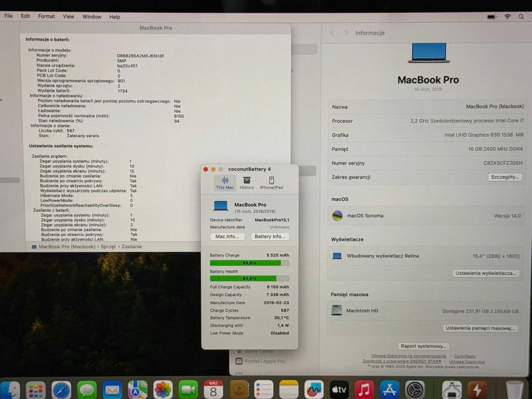532x399 pixels.
Task: Click the Nazwa field MacBook Pro (Macbook)
Action: (x=428, y=107)
